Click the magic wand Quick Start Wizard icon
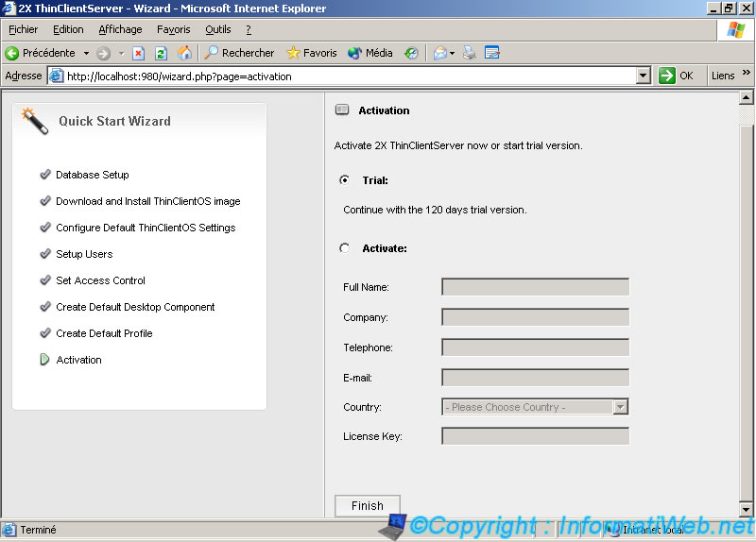 (35, 121)
